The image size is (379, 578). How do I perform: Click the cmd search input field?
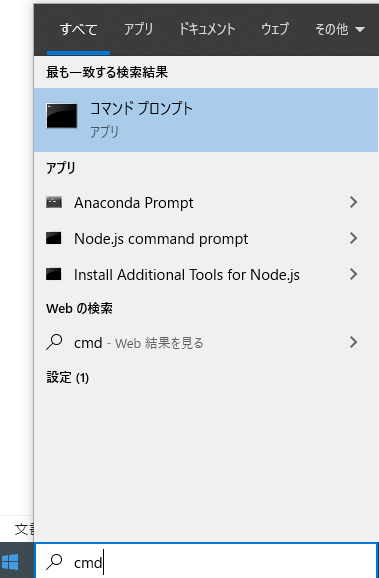pos(206,562)
